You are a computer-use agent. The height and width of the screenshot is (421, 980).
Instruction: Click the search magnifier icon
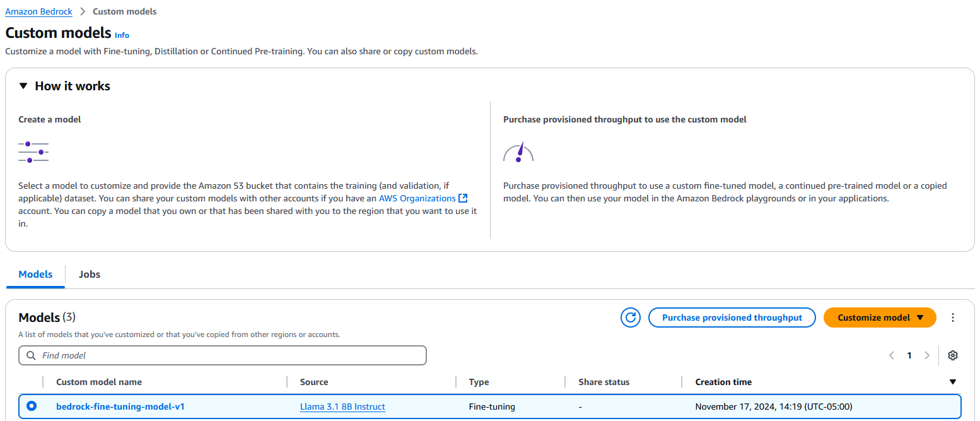click(31, 355)
